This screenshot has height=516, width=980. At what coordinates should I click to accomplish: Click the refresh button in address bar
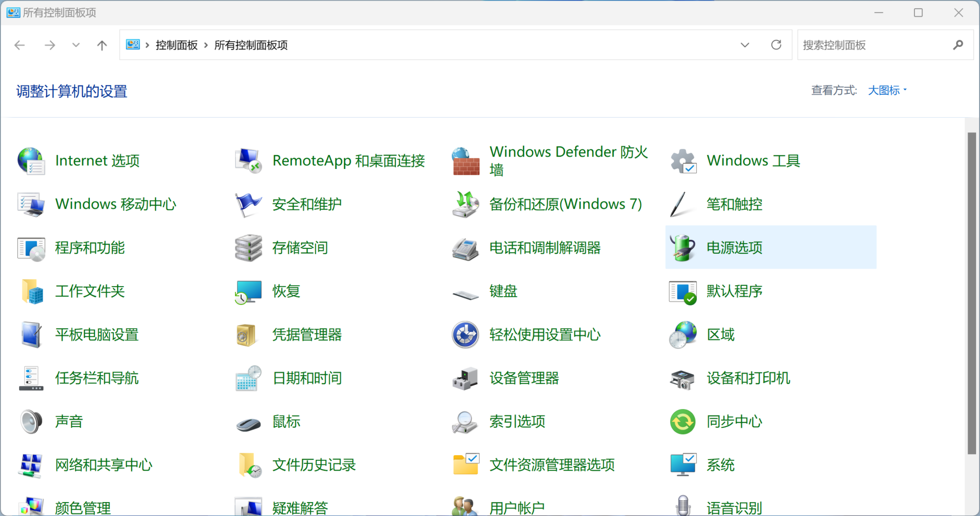click(x=776, y=45)
